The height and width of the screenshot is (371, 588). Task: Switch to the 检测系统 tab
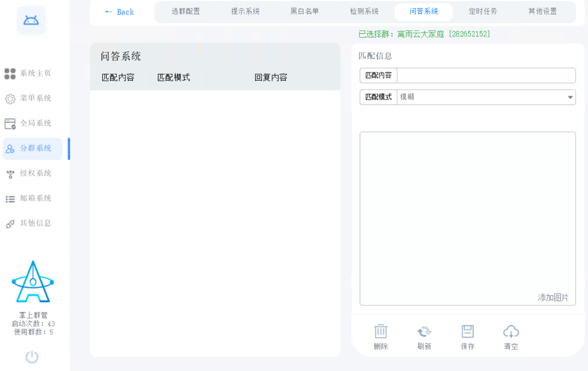click(x=364, y=12)
